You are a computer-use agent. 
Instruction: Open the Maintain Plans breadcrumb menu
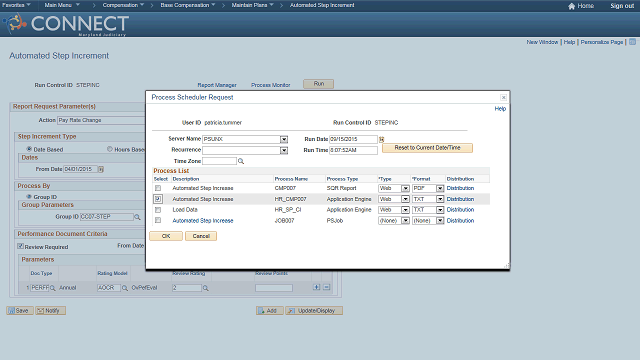tap(253, 5)
